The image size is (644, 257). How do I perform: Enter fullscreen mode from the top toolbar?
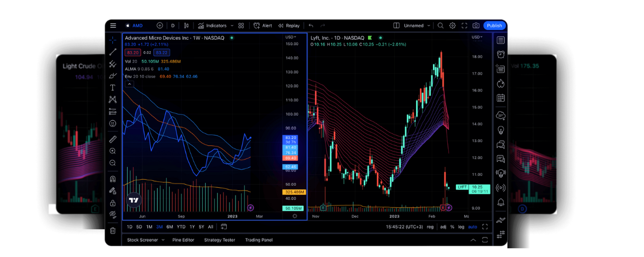pyautogui.click(x=464, y=26)
